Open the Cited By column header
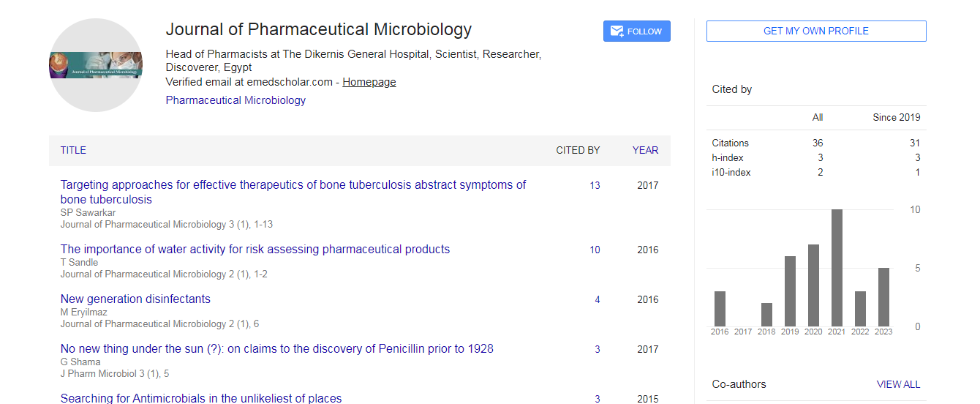 [578, 150]
